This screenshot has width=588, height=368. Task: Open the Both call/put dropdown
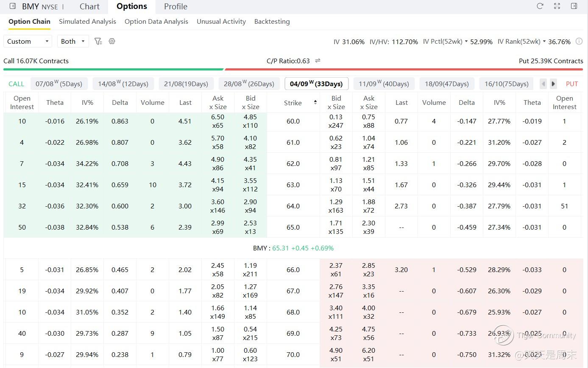pyautogui.click(x=73, y=41)
